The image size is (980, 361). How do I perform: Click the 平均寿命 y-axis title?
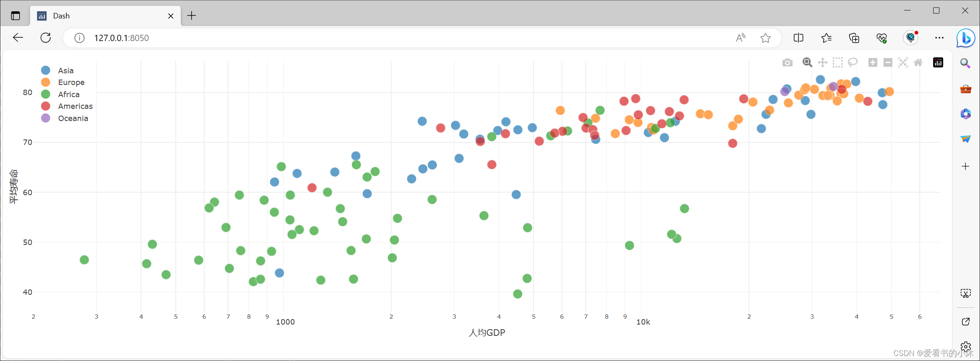tap(13, 186)
